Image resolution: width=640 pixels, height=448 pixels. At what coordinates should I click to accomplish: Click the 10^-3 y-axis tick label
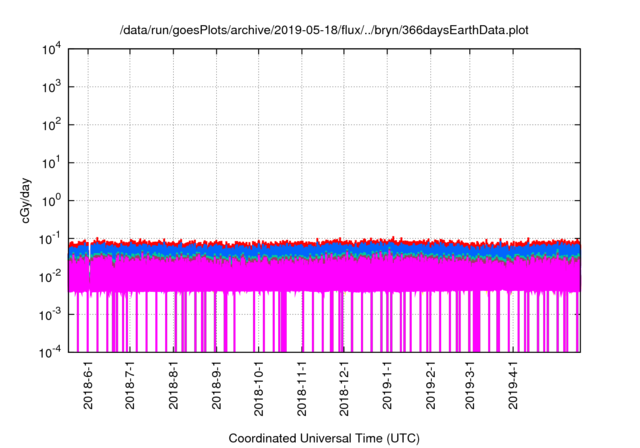pos(50,315)
